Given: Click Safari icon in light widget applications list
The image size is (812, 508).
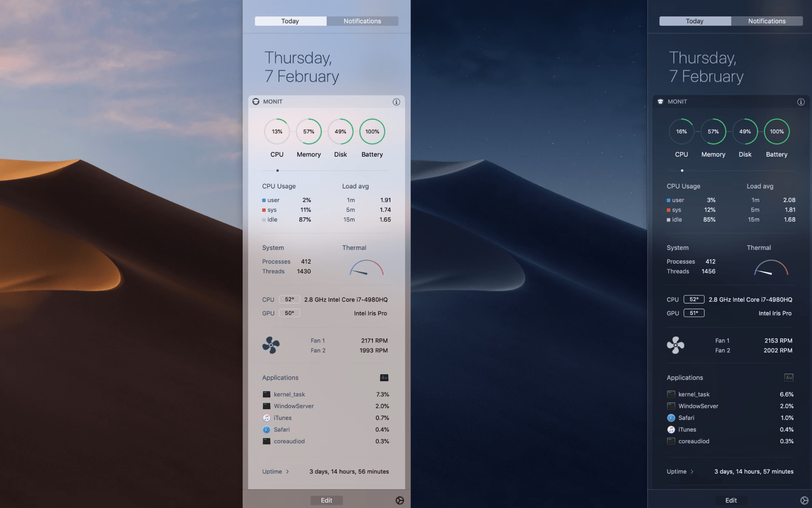Looking at the screenshot, I should tap(266, 429).
